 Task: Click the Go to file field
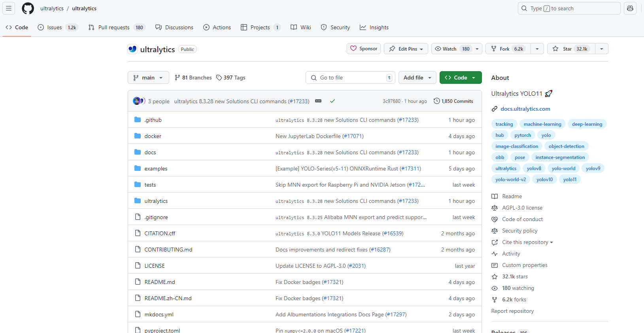350,78
